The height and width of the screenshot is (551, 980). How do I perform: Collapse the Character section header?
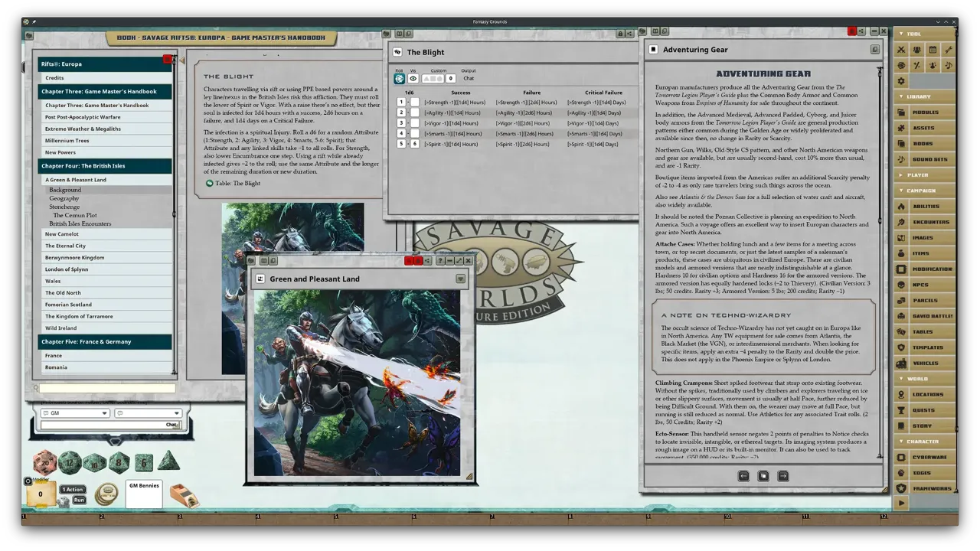click(x=925, y=442)
